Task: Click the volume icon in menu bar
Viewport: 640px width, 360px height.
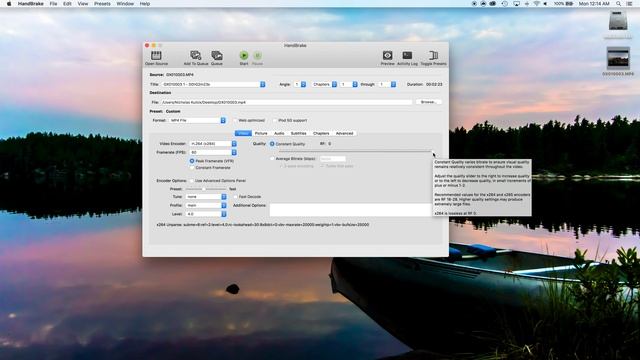Action: point(545,4)
